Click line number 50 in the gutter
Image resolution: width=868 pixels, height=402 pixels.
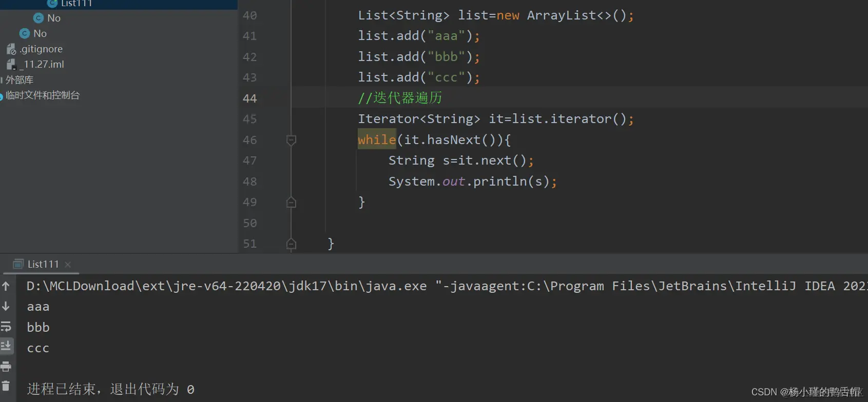coord(250,223)
